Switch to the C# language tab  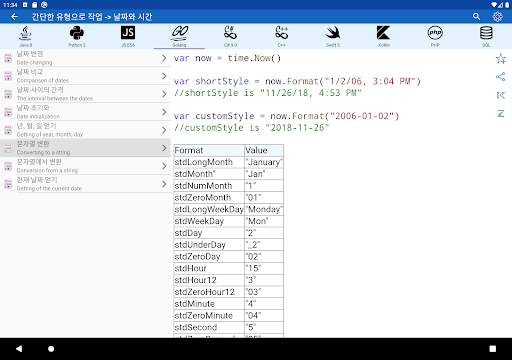point(230,36)
